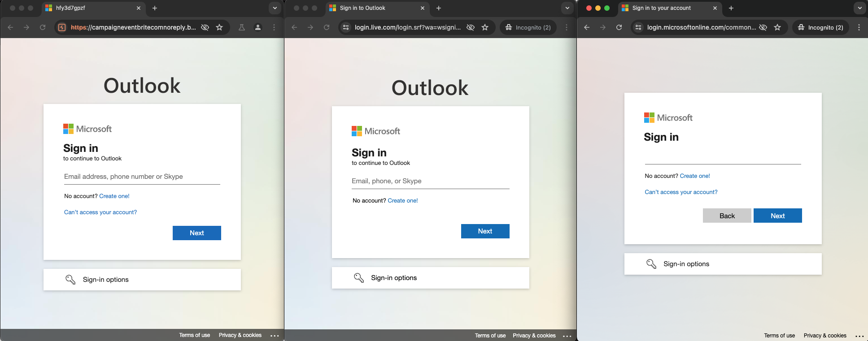Close the 'hfy3d7gpzf' tab
868x341 pixels.
tap(139, 8)
